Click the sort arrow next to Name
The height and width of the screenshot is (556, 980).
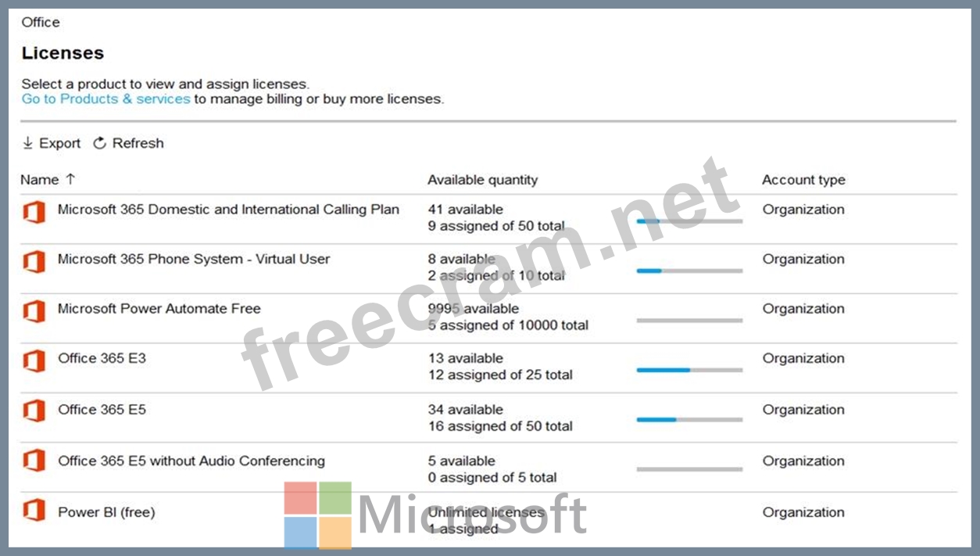70,179
